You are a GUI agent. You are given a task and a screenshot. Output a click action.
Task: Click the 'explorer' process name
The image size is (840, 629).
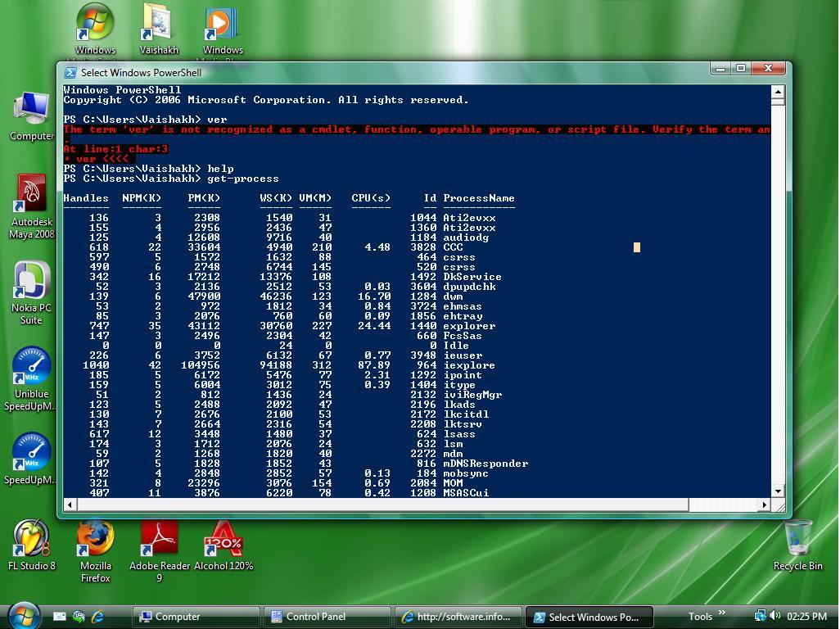click(469, 326)
